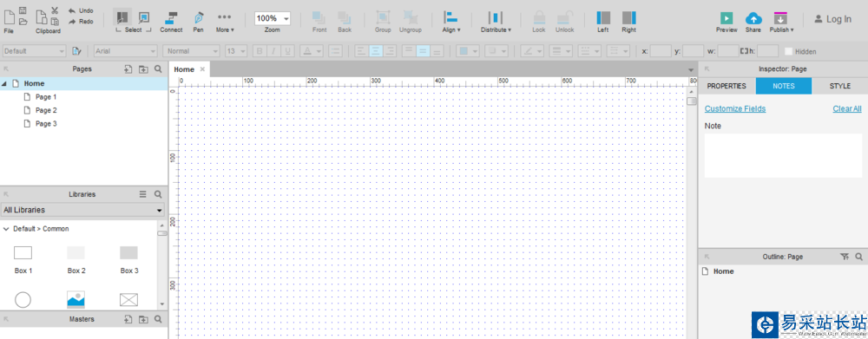Image resolution: width=868 pixels, height=339 pixels.
Task: Click the Customize Fields link
Action: [x=735, y=109]
